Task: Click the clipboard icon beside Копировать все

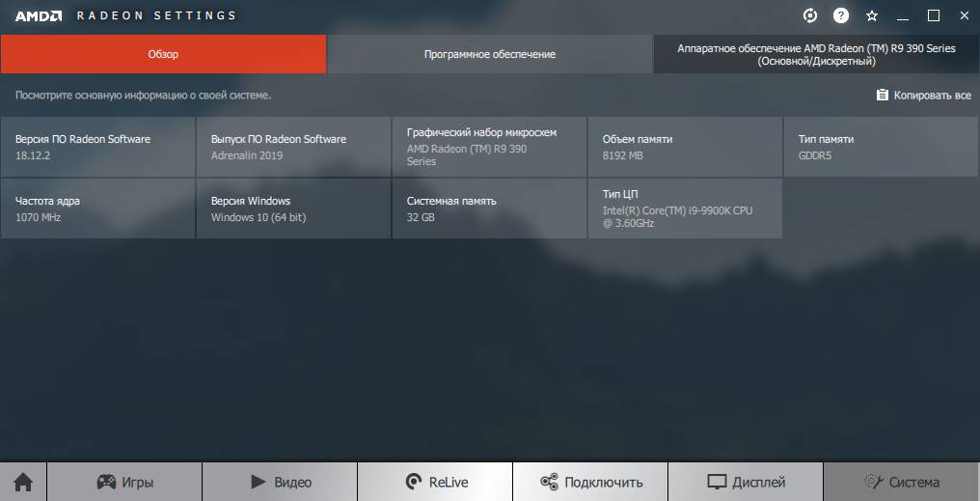Action: coord(882,95)
